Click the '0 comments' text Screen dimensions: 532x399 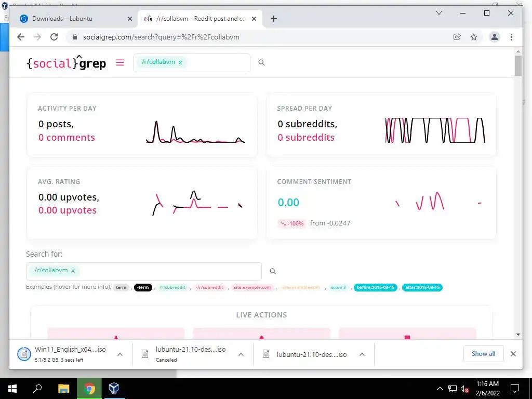66,137
